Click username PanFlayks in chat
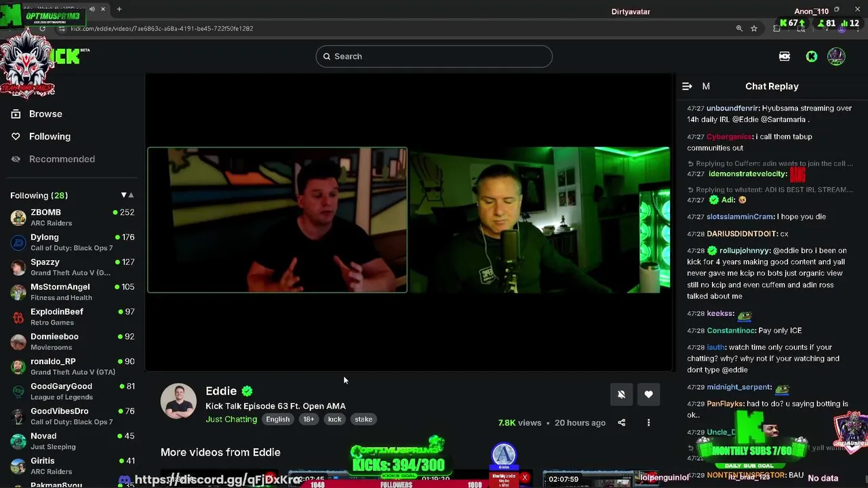Image resolution: width=868 pixels, height=488 pixels. pyautogui.click(x=725, y=403)
